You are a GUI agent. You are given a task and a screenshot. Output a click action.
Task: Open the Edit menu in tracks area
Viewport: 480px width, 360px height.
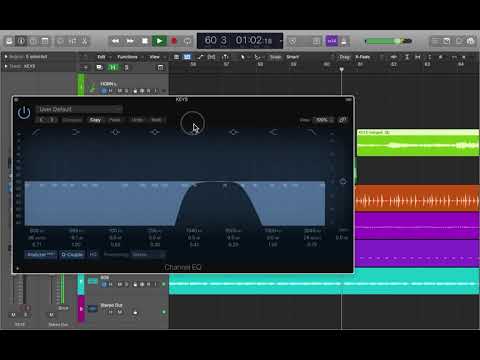101,57
